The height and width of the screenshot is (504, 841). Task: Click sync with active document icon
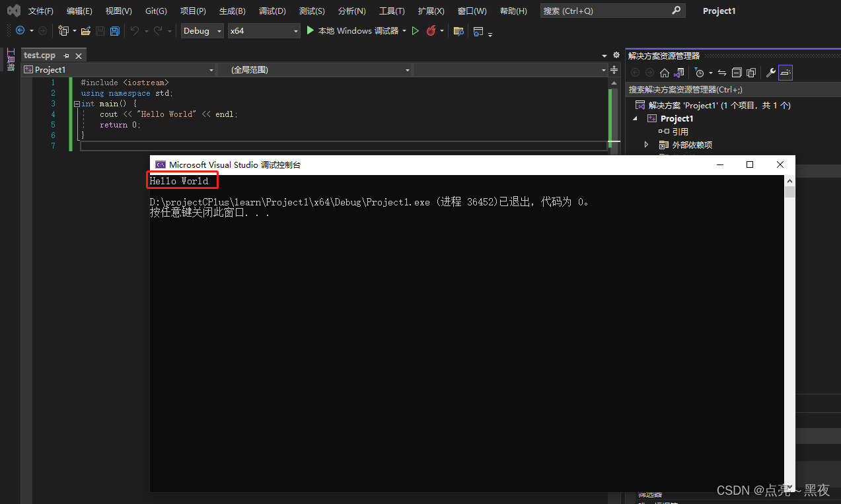point(722,73)
